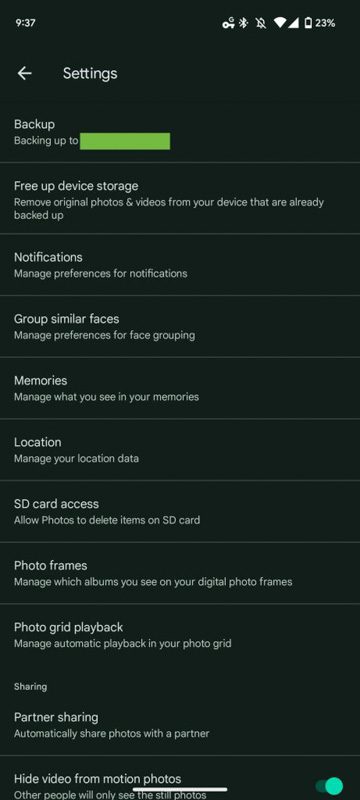This screenshot has height=800, width=360.
Task: Open SD card access option
Action: click(x=180, y=512)
